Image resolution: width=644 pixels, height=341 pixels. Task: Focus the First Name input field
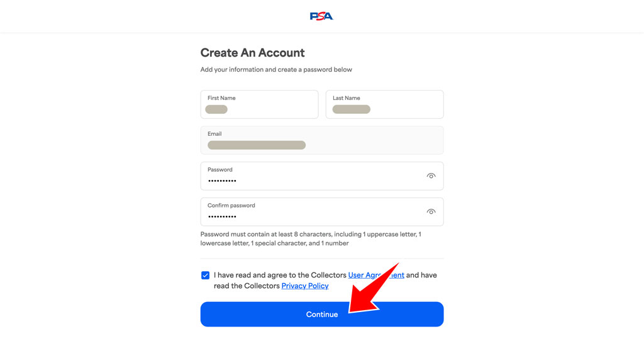click(x=259, y=104)
